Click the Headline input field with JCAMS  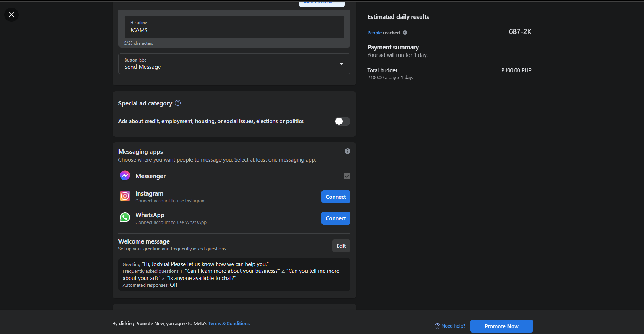[234, 27]
